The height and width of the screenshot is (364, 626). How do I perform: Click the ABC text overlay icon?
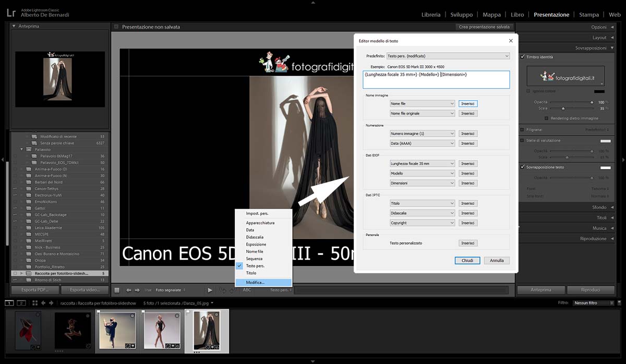pos(247,290)
